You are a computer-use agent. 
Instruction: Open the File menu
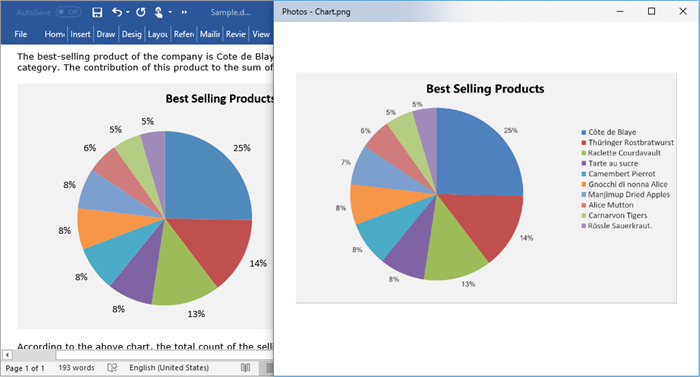(x=21, y=34)
